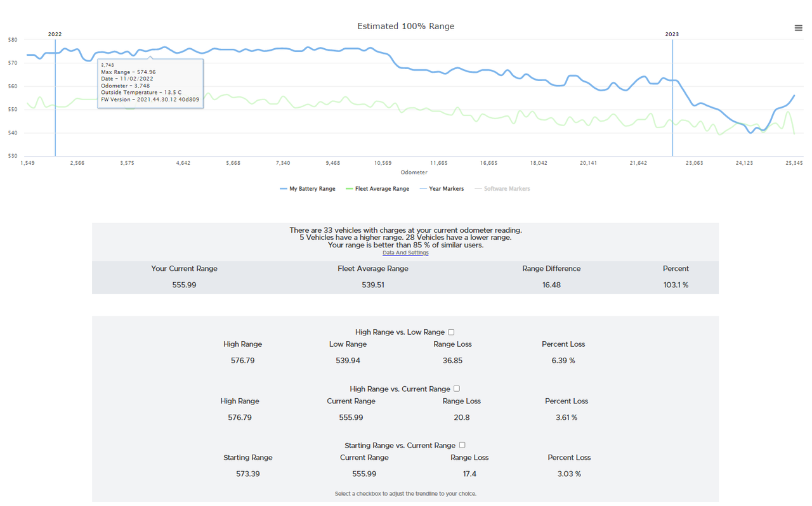Click the Fleet Average Range column header
812x506 pixels.
click(x=373, y=269)
